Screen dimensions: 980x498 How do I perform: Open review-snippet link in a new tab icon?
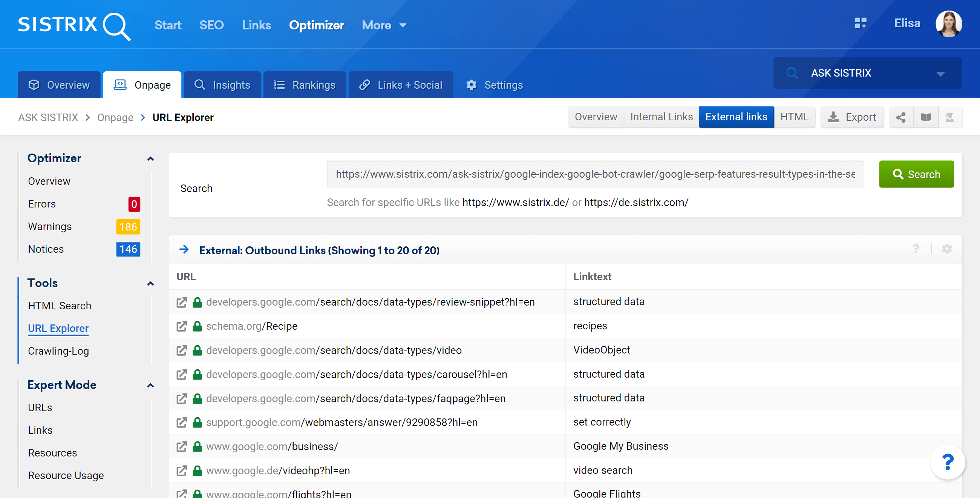tap(182, 302)
